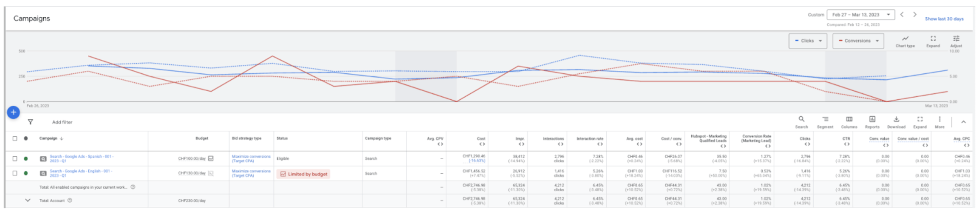
Task: Open the Conversions metric dropdown
Action: (x=858, y=41)
